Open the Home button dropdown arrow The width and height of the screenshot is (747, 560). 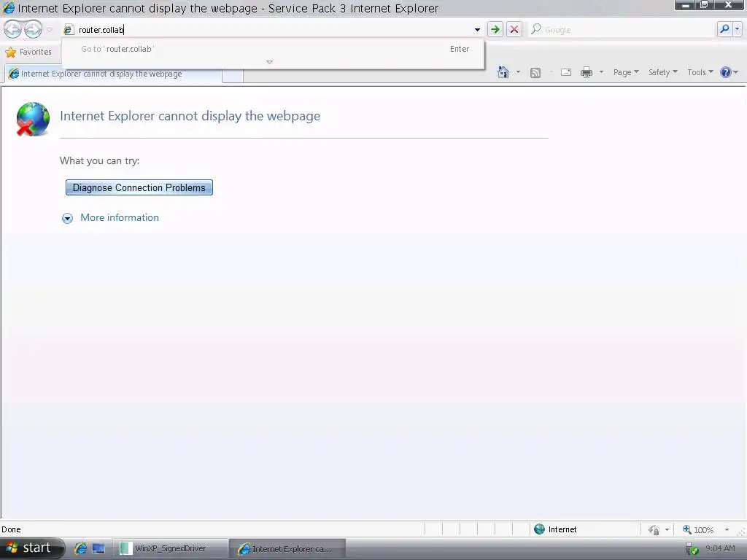click(x=519, y=72)
